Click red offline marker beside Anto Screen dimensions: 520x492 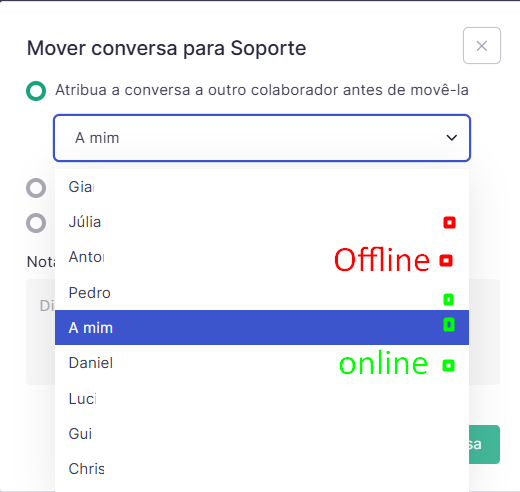tap(446, 260)
